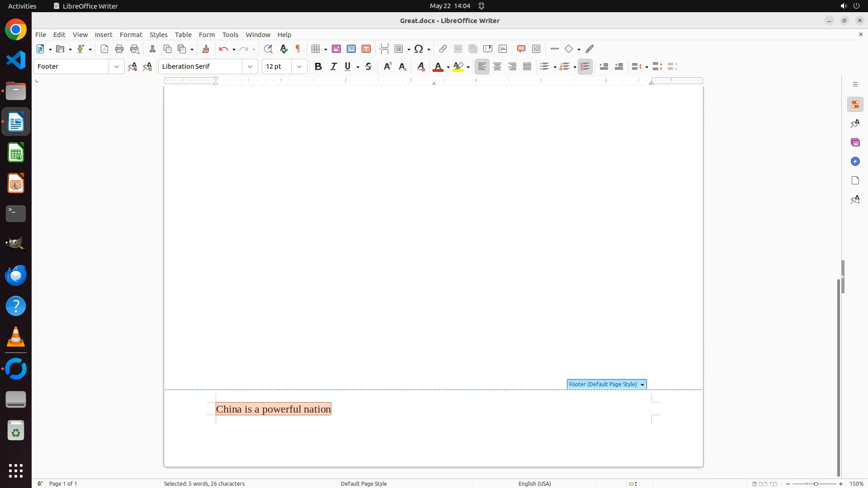Click the Clone Formatting paintbrush icon
Viewport: 868px width, 488px height.
(x=206, y=49)
